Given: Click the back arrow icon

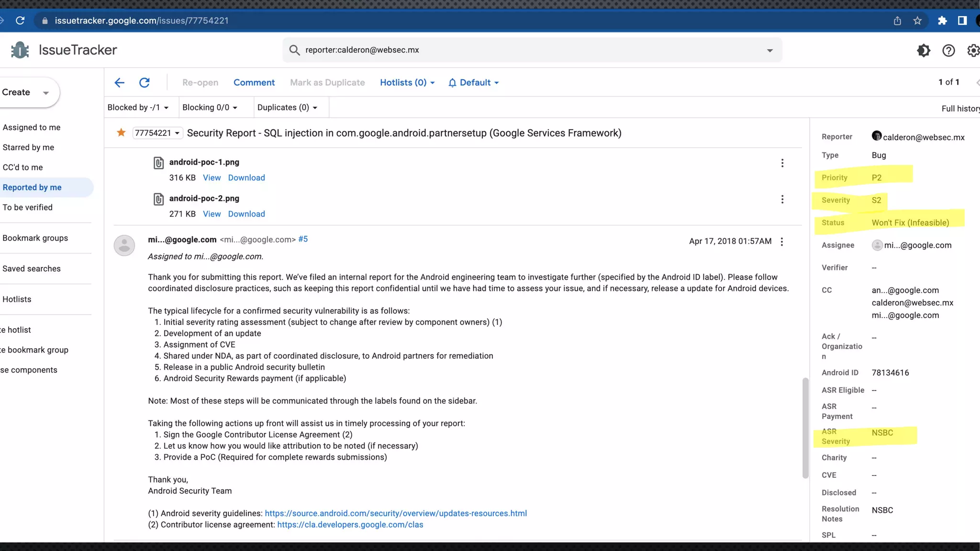Looking at the screenshot, I should coord(120,83).
